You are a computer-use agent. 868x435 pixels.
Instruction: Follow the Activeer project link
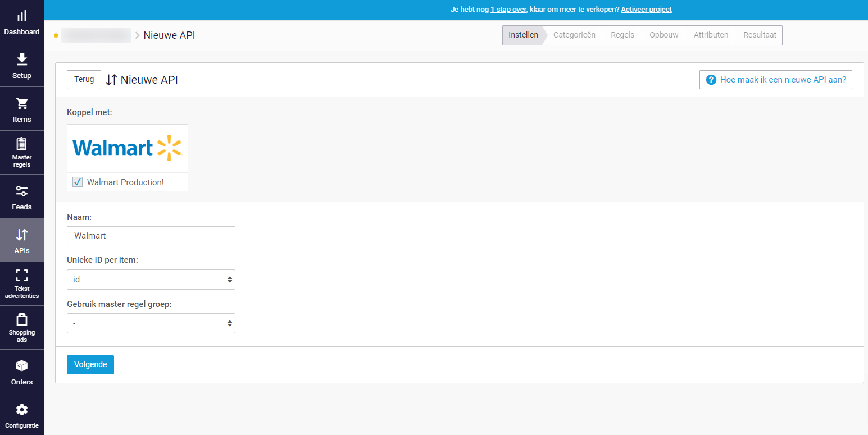(x=646, y=9)
